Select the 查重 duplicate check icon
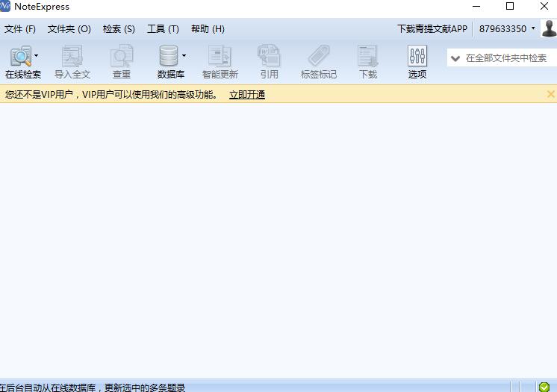557x392 pixels. [x=122, y=61]
